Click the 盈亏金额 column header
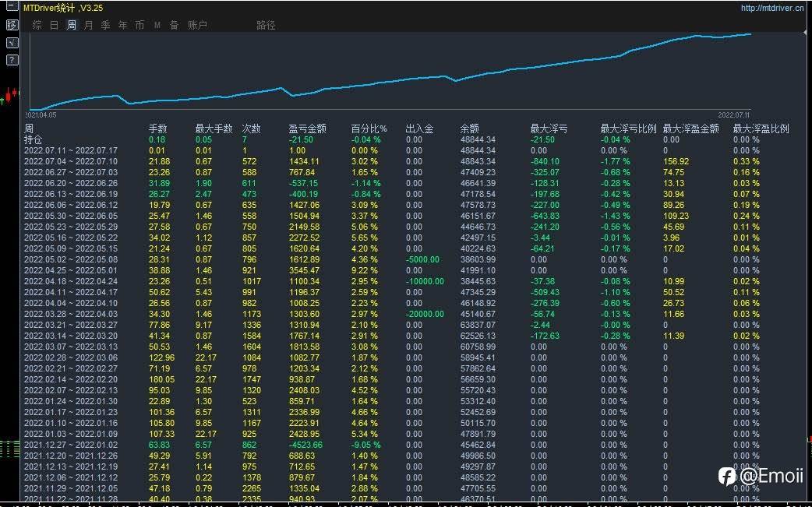812x507 pixels. point(307,129)
